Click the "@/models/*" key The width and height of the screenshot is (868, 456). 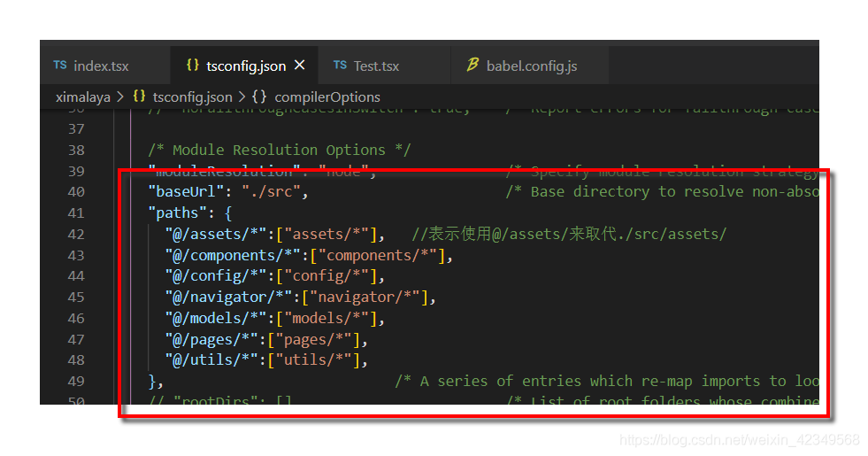click(x=216, y=318)
